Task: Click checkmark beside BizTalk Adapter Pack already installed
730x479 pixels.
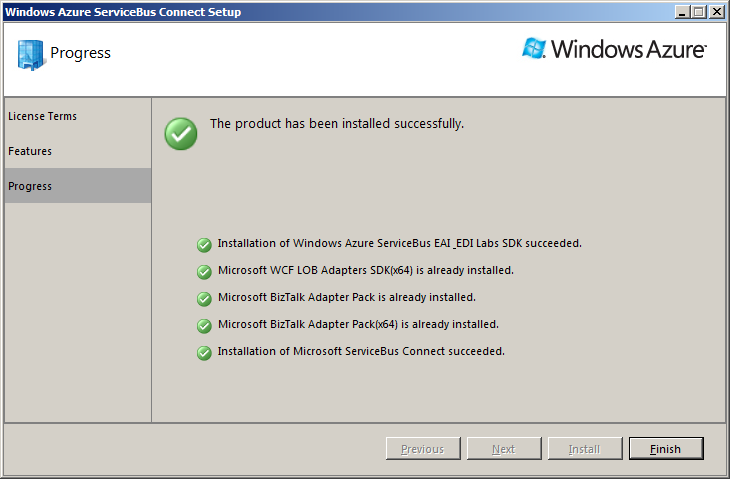Action: point(204,299)
